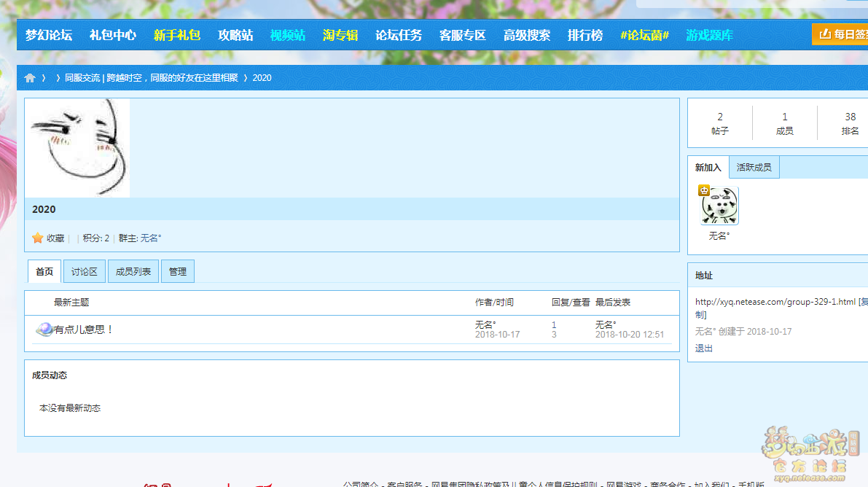
Task: Open the 攻略站 nav link
Action: coord(235,36)
